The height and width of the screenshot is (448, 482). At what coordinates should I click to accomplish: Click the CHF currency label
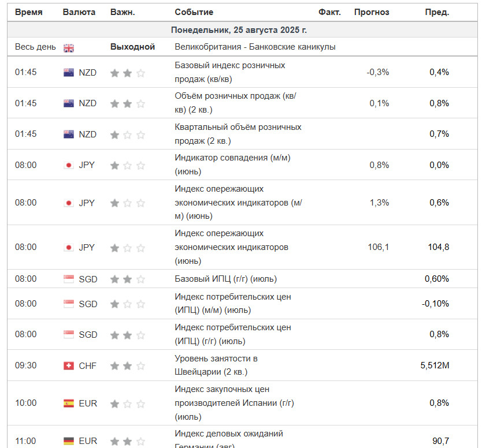tap(88, 365)
